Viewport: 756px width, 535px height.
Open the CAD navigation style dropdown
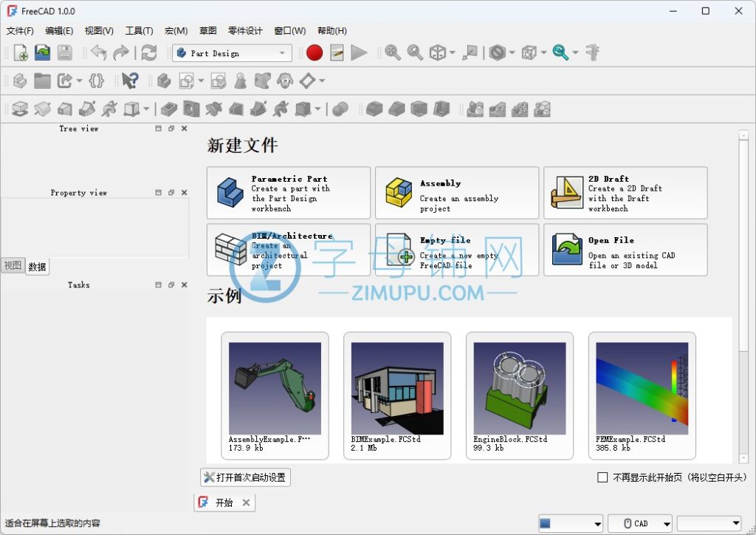[x=640, y=523]
